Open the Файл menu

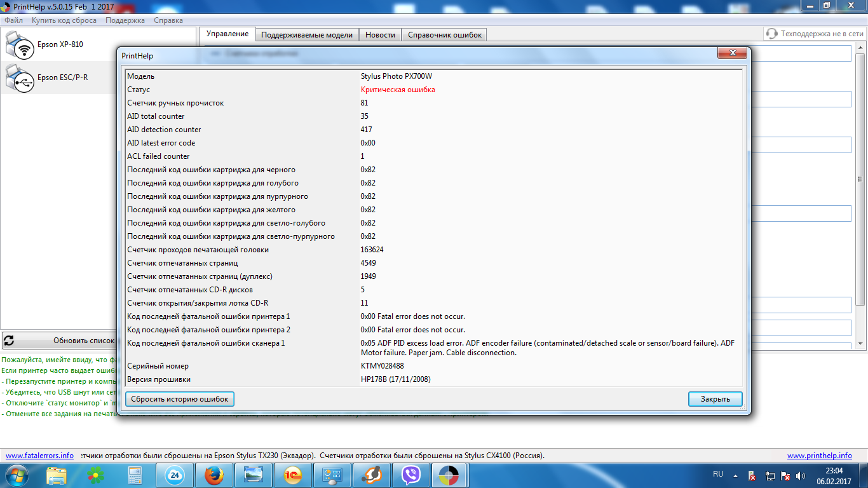pyautogui.click(x=13, y=20)
